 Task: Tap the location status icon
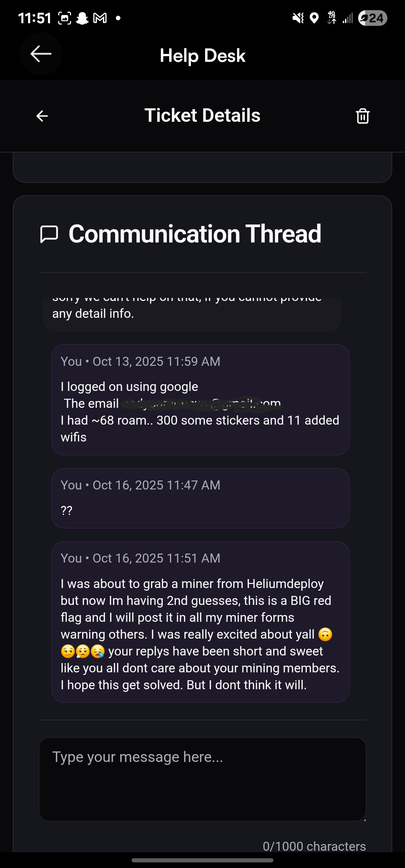click(x=315, y=18)
